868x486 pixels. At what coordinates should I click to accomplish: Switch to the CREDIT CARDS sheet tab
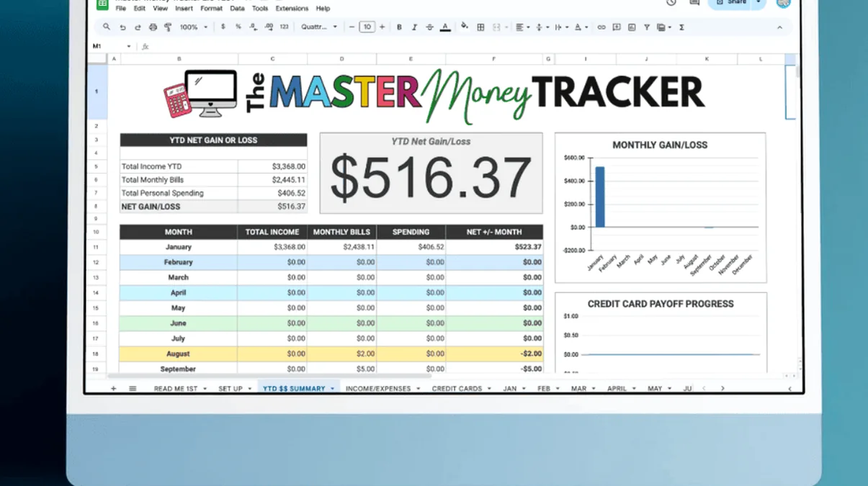457,389
